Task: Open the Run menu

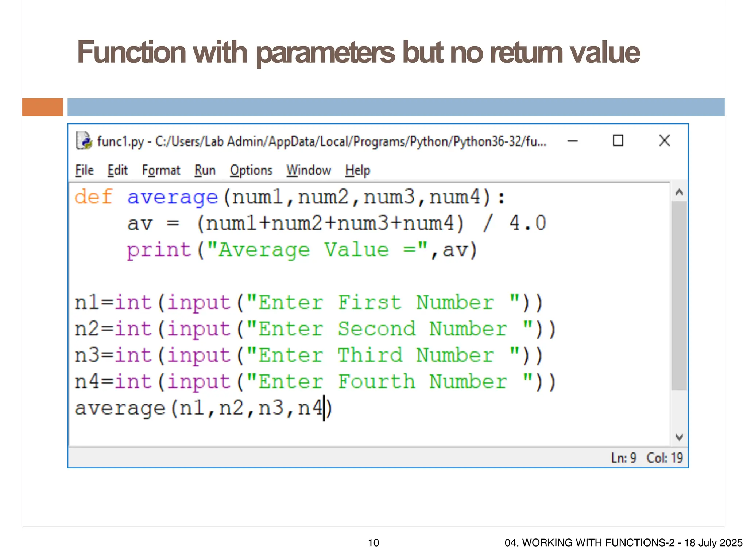Action: (x=205, y=170)
